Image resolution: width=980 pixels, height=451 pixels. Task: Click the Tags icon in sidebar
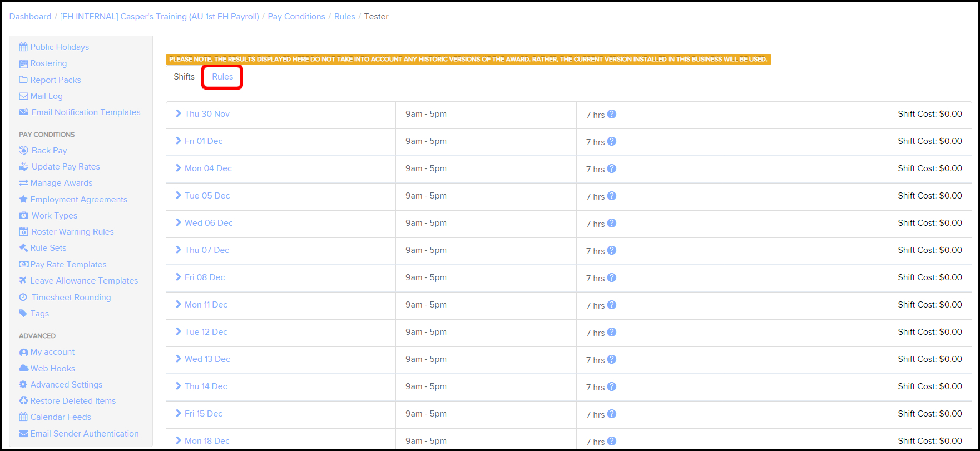(x=23, y=313)
